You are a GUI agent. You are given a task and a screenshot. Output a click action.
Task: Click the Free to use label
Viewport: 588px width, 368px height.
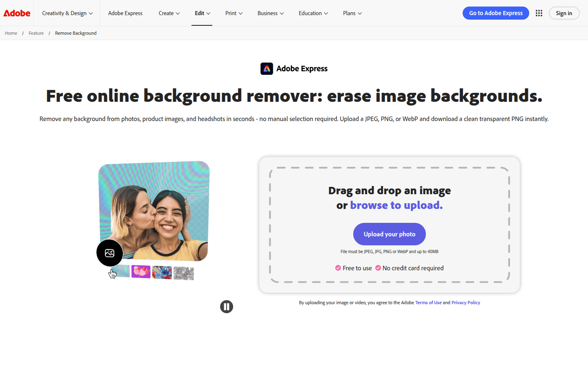click(x=357, y=268)
